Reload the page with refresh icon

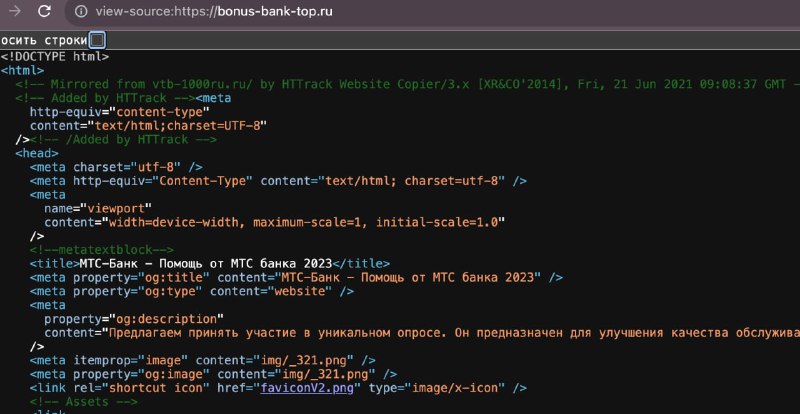45,11
